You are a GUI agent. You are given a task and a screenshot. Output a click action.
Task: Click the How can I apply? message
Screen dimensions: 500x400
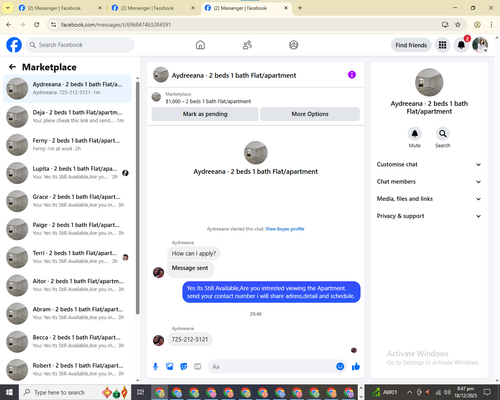(194, 253)
